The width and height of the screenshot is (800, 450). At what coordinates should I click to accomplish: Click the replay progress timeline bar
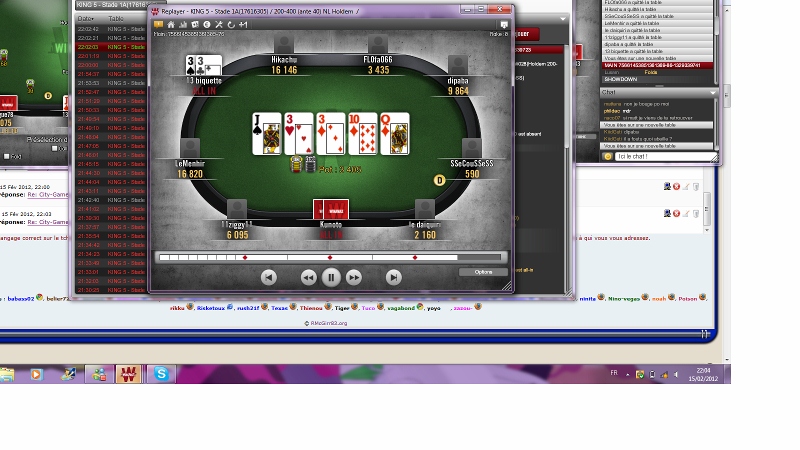coord(330,257)
